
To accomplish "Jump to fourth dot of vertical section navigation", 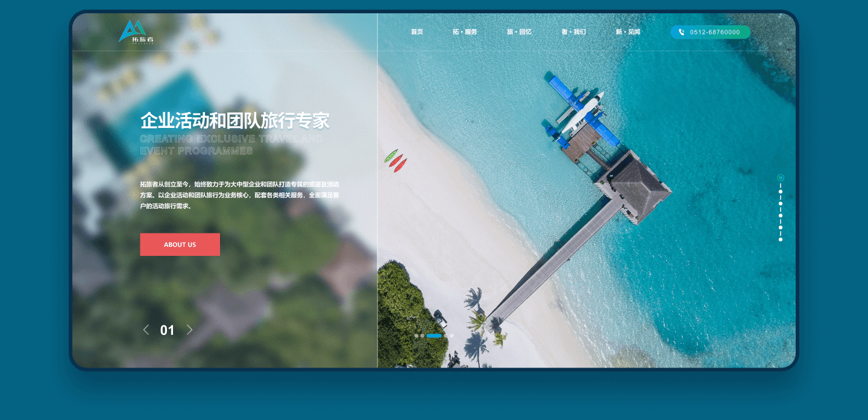I will (x=781, y=215).
